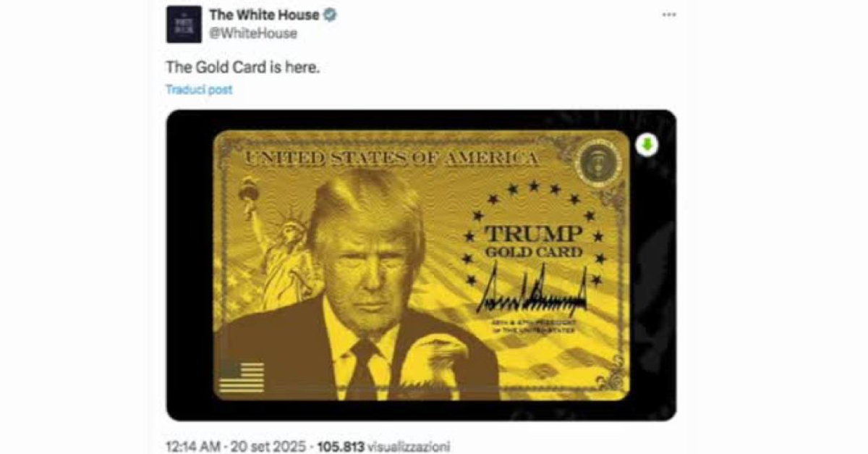Click the TRUMP GOLD CARD title text

pos(533,242)
